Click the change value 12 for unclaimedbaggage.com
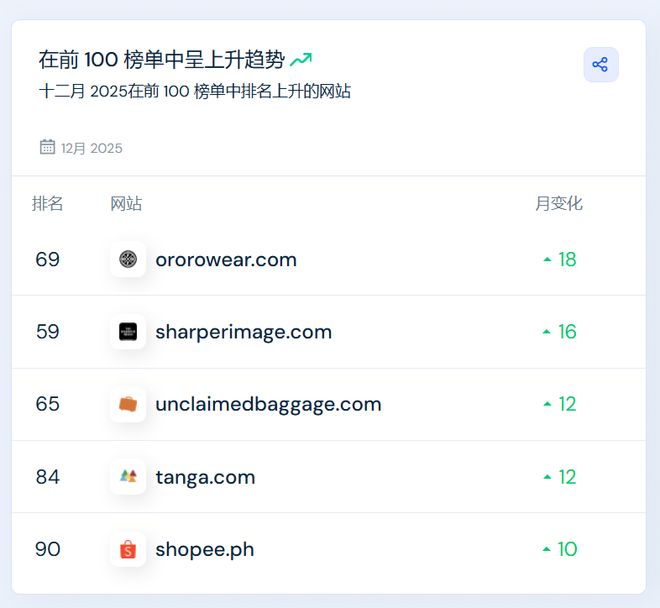 click(567, 404)
